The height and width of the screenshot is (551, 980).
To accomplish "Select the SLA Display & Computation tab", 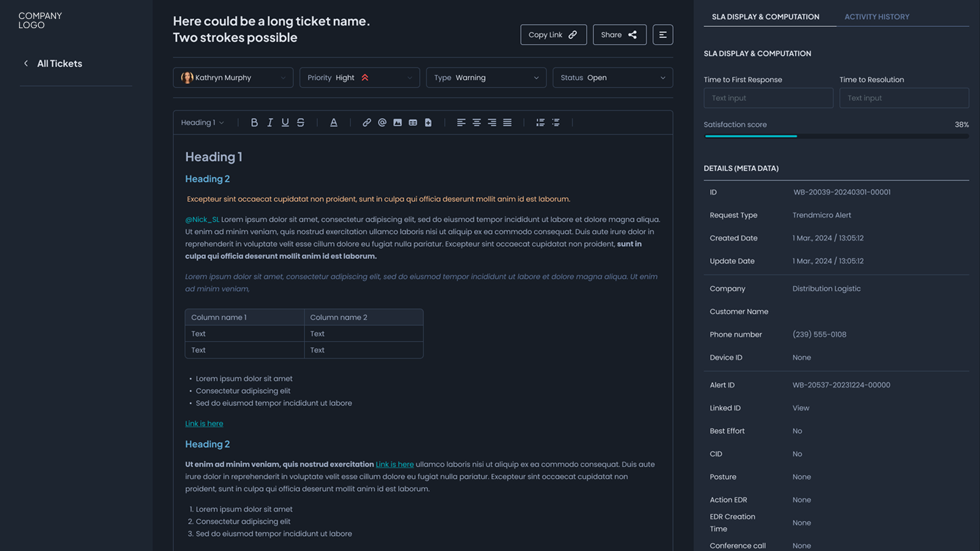I will tap(765, 17).
